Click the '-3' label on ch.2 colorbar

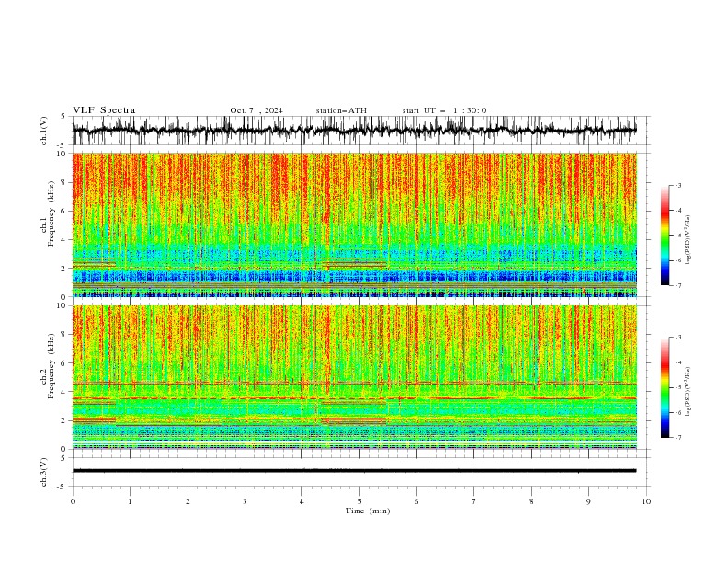678,338
